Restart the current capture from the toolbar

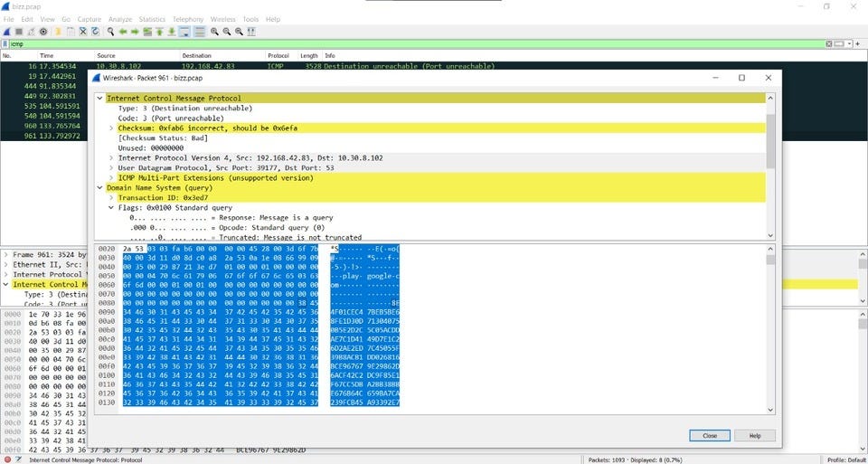click(31, 32)
